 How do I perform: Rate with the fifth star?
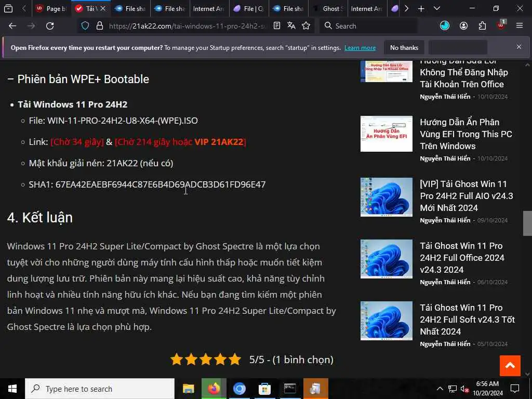(x=235, y=360)
